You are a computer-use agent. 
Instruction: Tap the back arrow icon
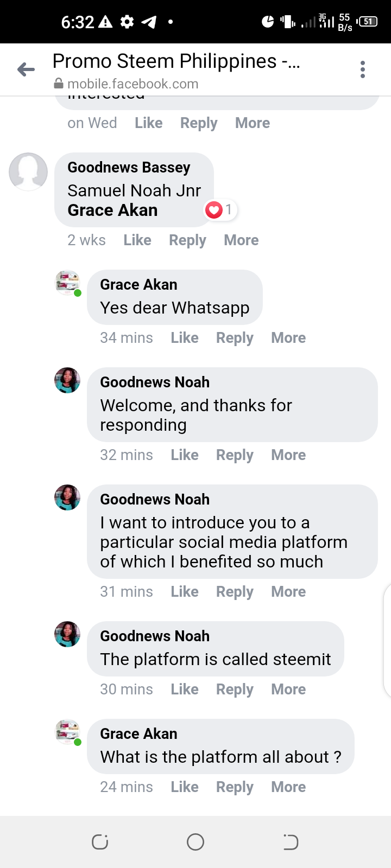coord(26,69)
